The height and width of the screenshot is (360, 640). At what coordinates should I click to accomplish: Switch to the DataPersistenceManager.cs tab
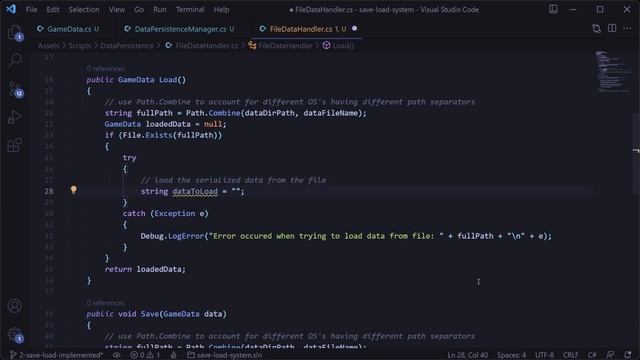pos(180,29)
